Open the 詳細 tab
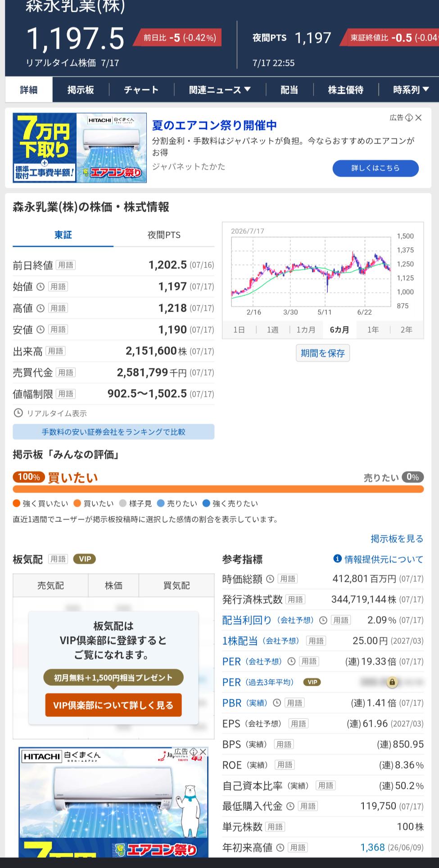 29,90
